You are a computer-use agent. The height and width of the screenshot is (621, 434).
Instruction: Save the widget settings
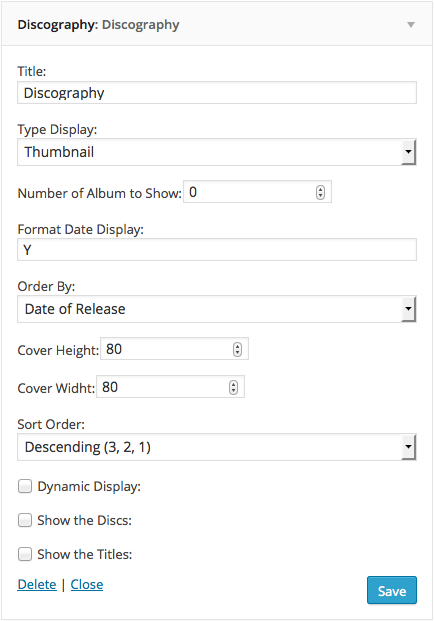(x=392, y=591)
